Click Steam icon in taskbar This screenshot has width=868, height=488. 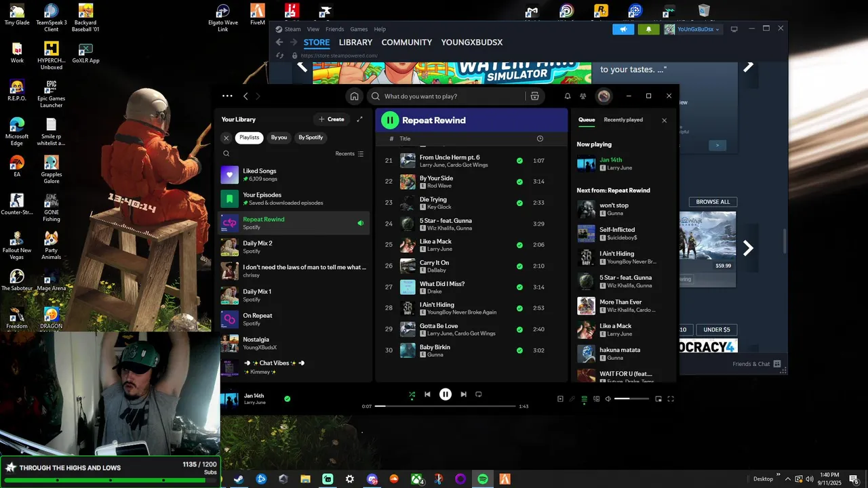click(x=239, y=479)
